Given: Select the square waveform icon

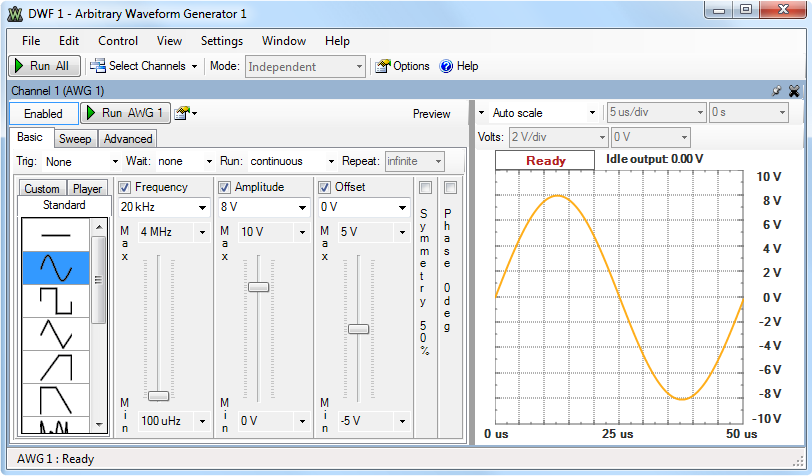Looking at the screenshot, I should [55, 301].
